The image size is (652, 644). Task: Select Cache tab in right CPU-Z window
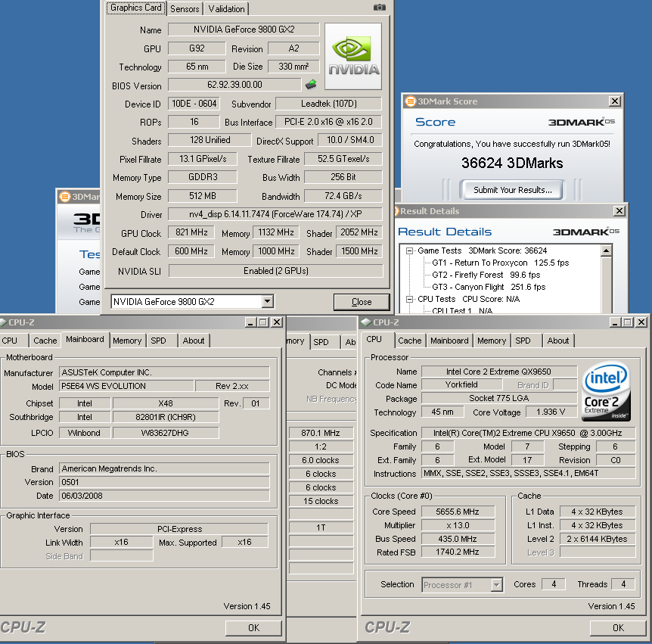coord(409,341)
